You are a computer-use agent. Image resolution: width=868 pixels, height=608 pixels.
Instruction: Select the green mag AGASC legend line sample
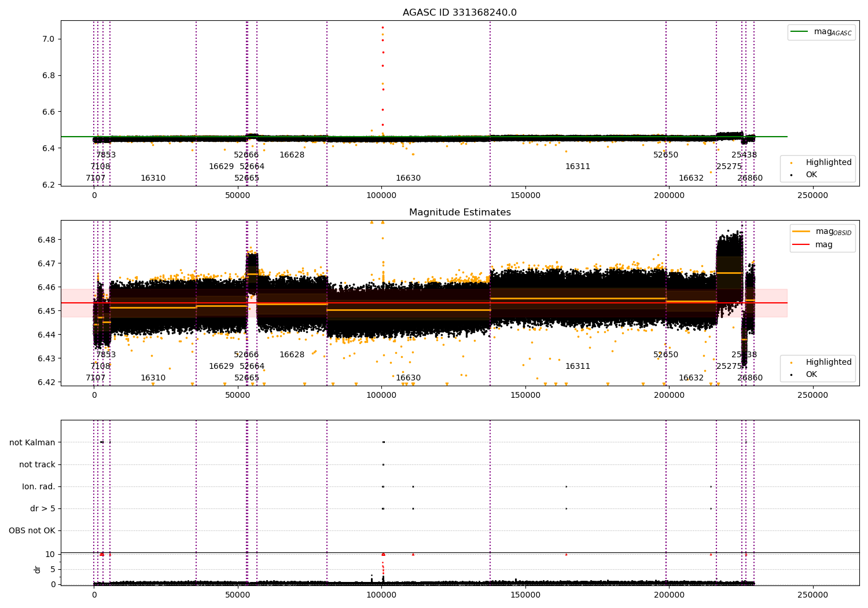click(800, 32)
